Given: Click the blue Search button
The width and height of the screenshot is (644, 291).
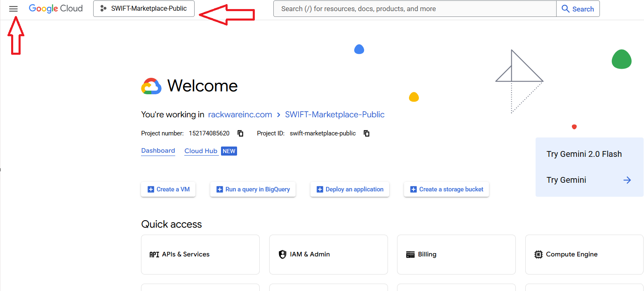Looking at the screenshot, I should 578,9.
